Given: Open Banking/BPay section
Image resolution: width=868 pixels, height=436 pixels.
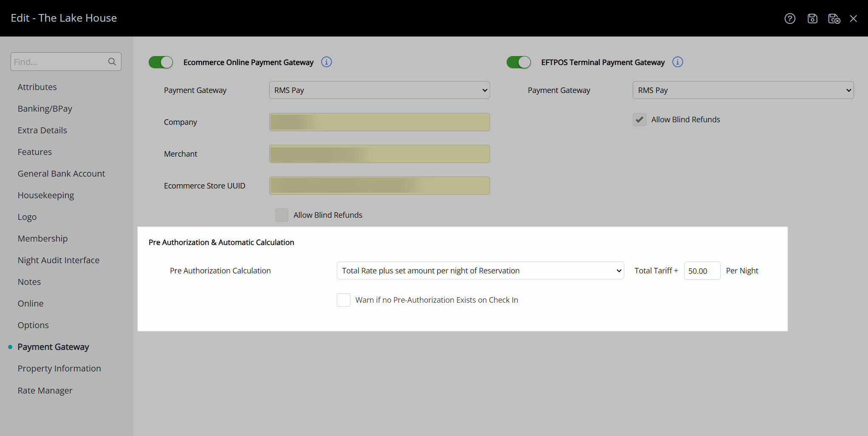Looking at the screenshot, I should (45, 108).
